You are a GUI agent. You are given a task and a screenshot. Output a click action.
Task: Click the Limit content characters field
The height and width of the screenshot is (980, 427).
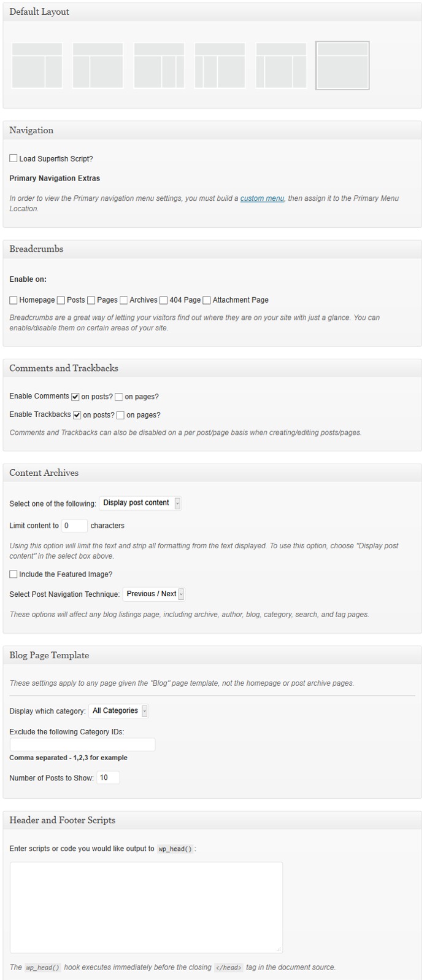pyautogui.click(x=75, y=526)
